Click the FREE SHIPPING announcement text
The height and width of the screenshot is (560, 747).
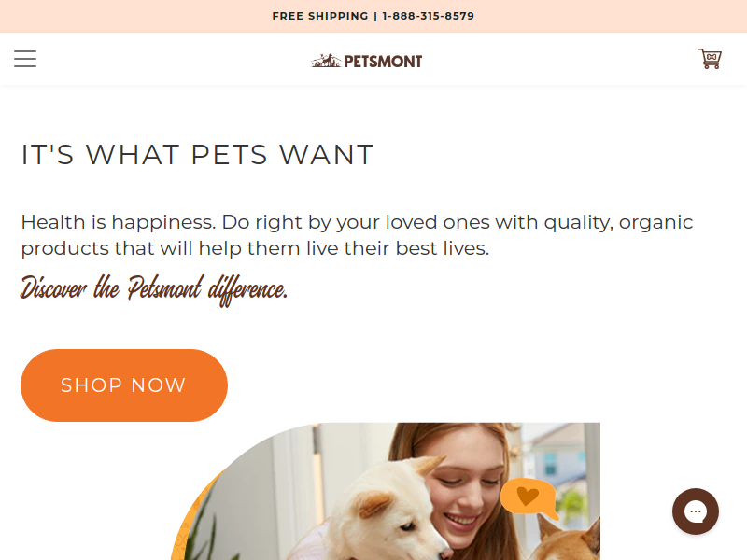pyautogui.click(x=320, y=16)
